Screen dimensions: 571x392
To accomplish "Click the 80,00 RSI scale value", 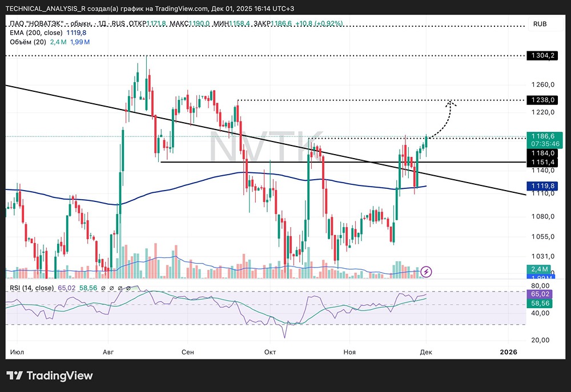I will click(540, 286).
